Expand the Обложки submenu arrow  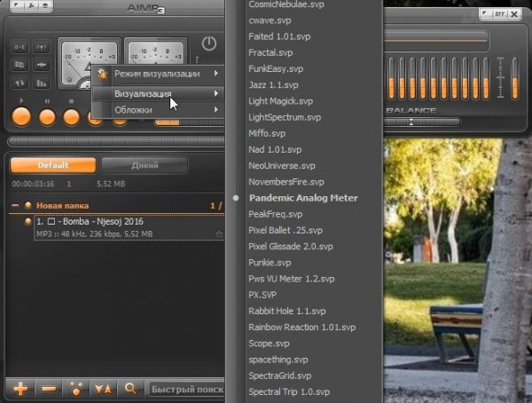(x=216, y=109)
